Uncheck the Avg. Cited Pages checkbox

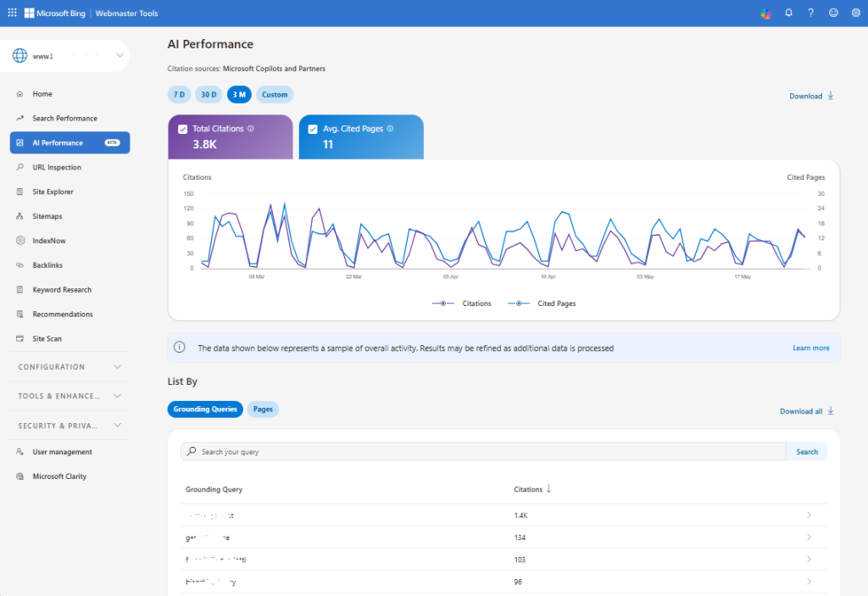point(313,129)
